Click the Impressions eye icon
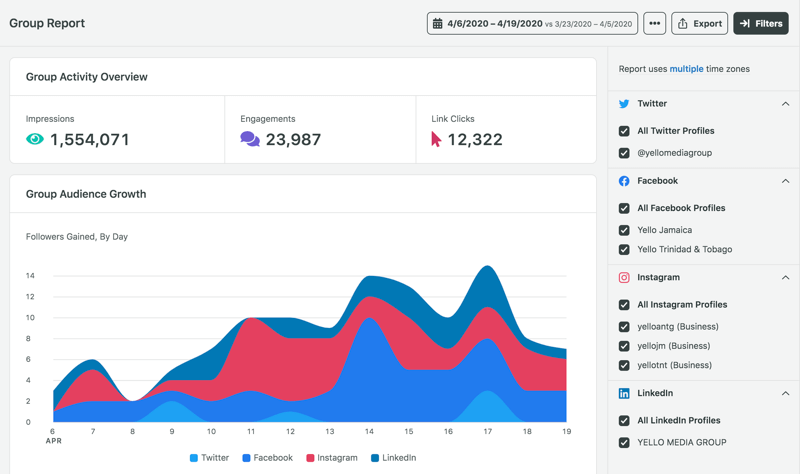Image resolution: width=800 pixels, height=474 pixels. point(35,140)
